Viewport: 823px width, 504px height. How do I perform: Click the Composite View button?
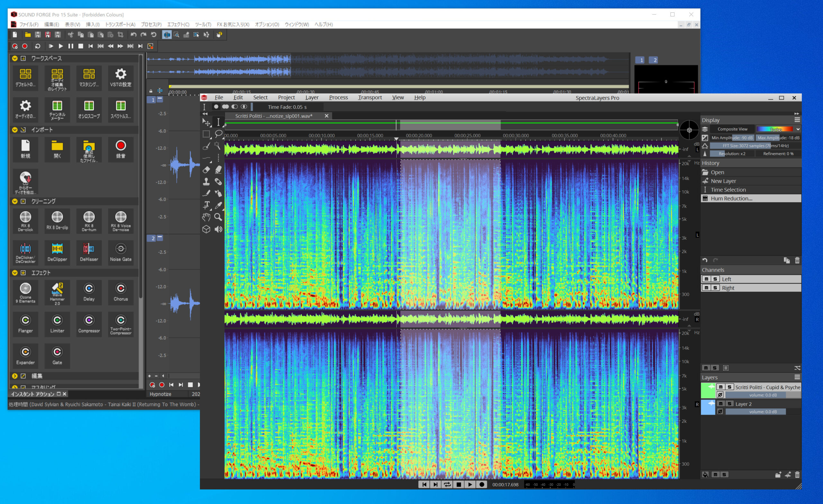pyautogui.click(x=732, y=129)
